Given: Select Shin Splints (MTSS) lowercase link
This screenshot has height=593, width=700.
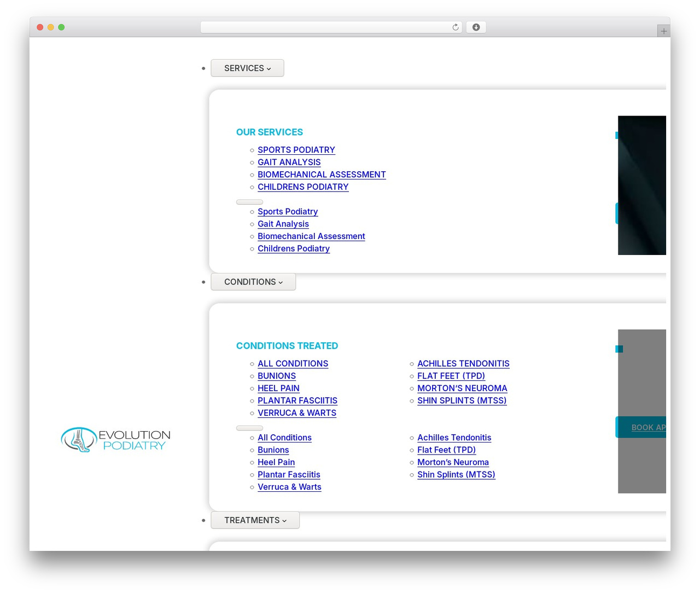Looking at the screenshot, I should (x=456, y=475).
